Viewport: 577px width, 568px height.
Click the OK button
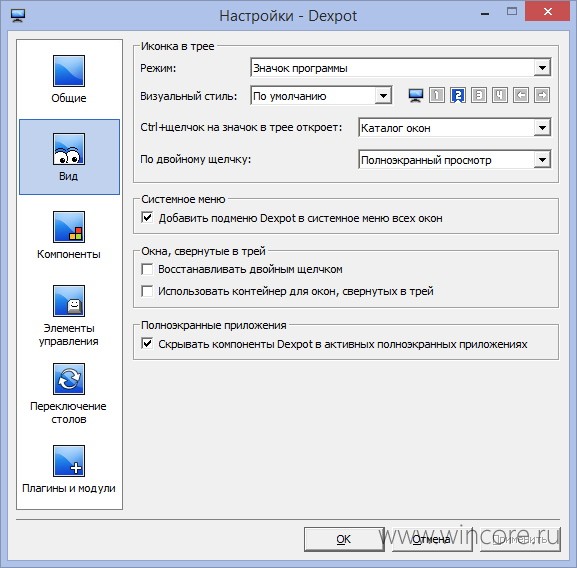pyautogui.click(x=344, y=539)
